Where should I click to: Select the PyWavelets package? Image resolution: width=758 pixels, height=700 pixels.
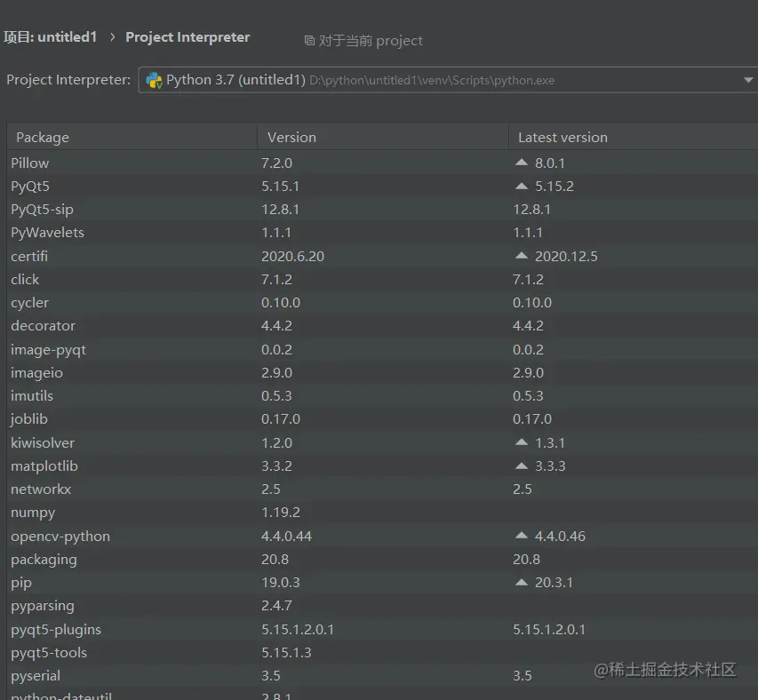[47, 233]
